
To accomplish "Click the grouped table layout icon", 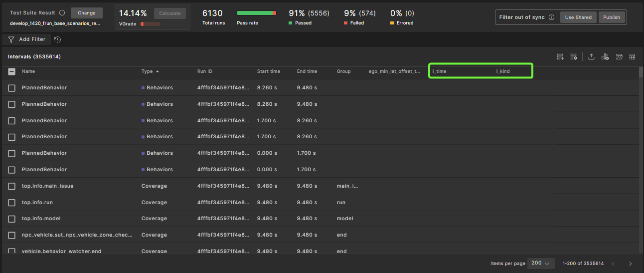I will pyautogui.click(x=619, y=57).
